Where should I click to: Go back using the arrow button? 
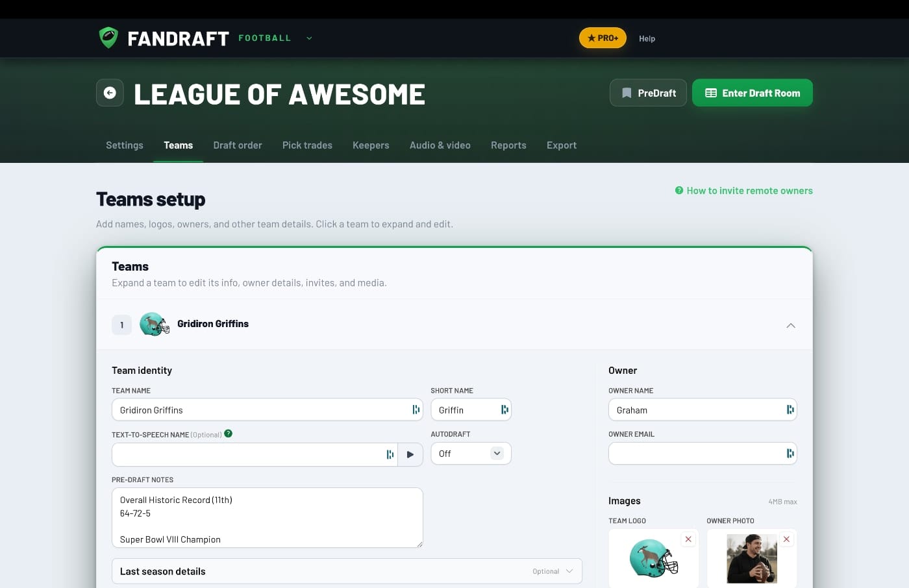click(x=110, y=93)
